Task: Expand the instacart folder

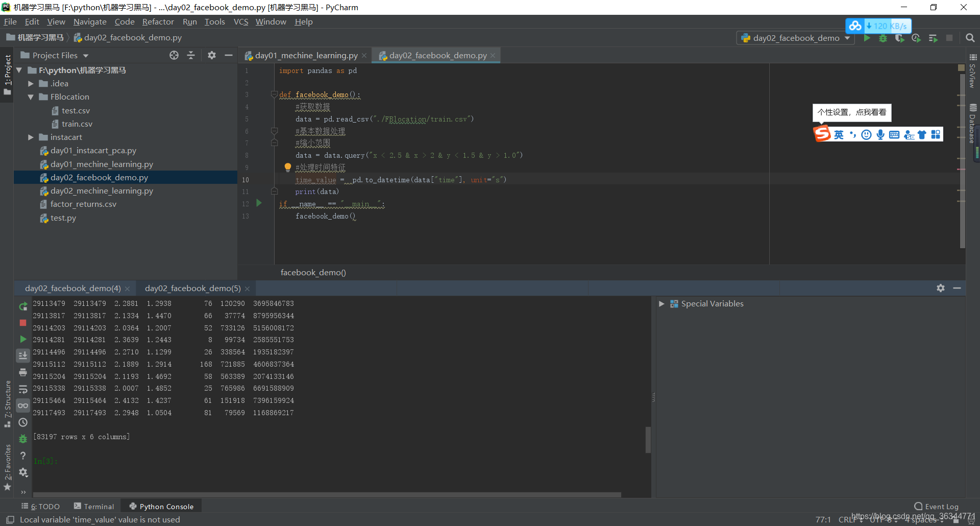Action: (x=31, y=137)
